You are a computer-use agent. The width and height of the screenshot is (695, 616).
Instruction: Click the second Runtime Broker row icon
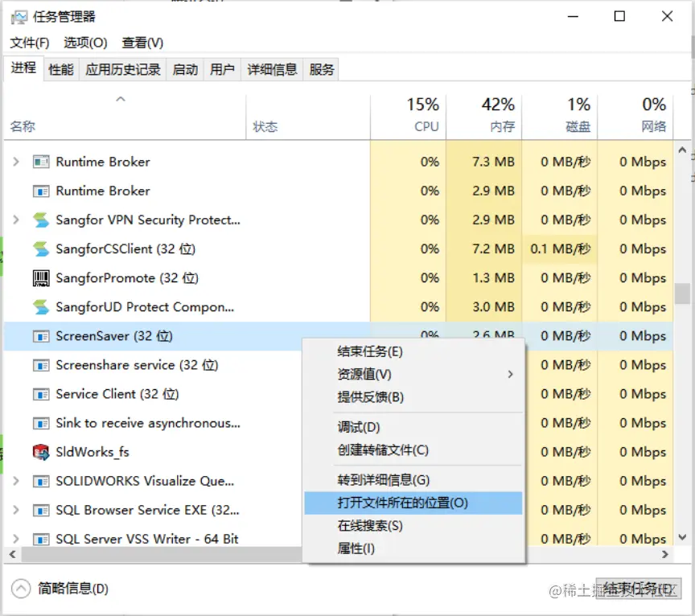41,191
